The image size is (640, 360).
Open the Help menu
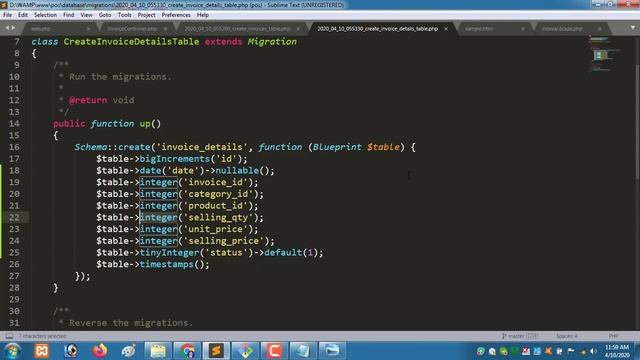203,15
